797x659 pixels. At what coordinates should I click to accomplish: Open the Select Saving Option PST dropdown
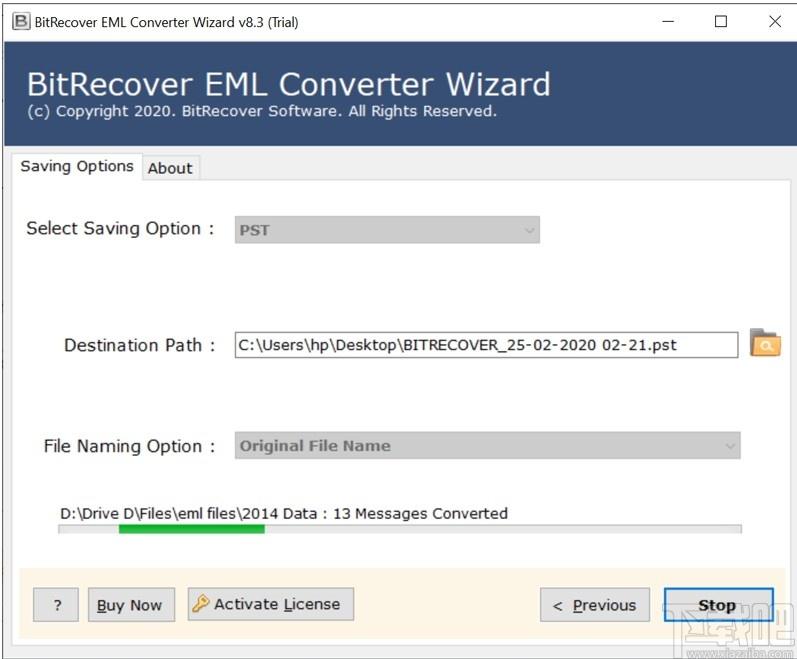pos(387,230)
